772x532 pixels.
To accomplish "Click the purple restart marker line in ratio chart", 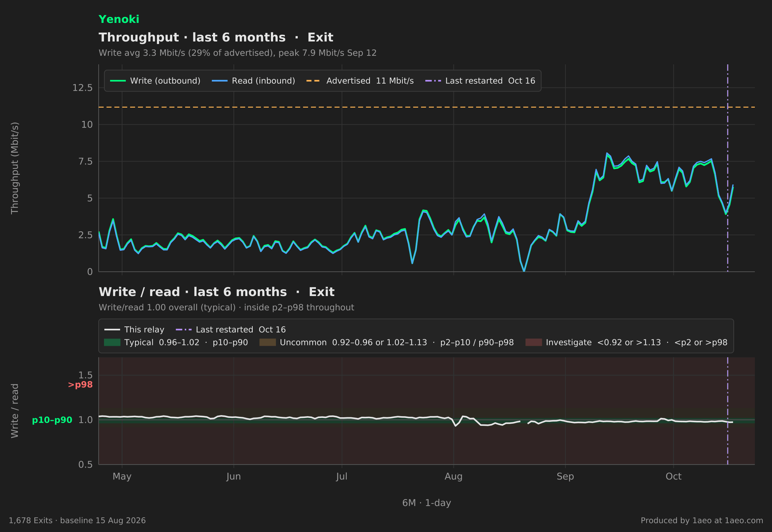I will [x=728, y=411].
